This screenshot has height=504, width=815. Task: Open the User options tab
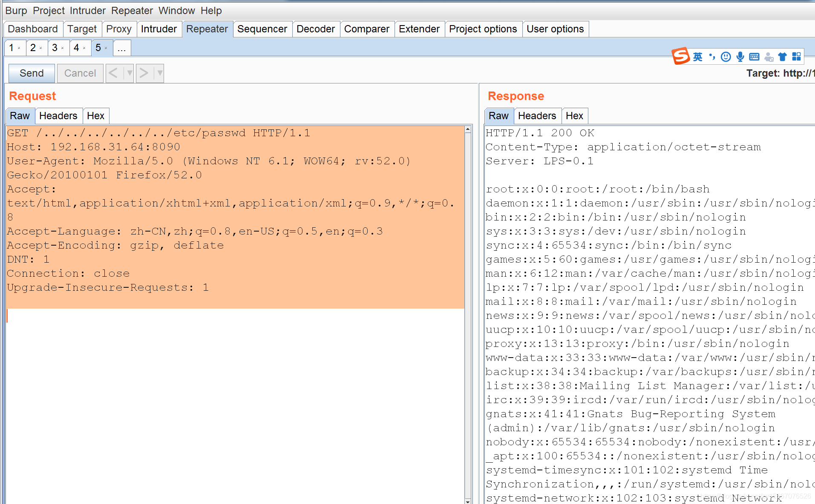click(555, 29)
